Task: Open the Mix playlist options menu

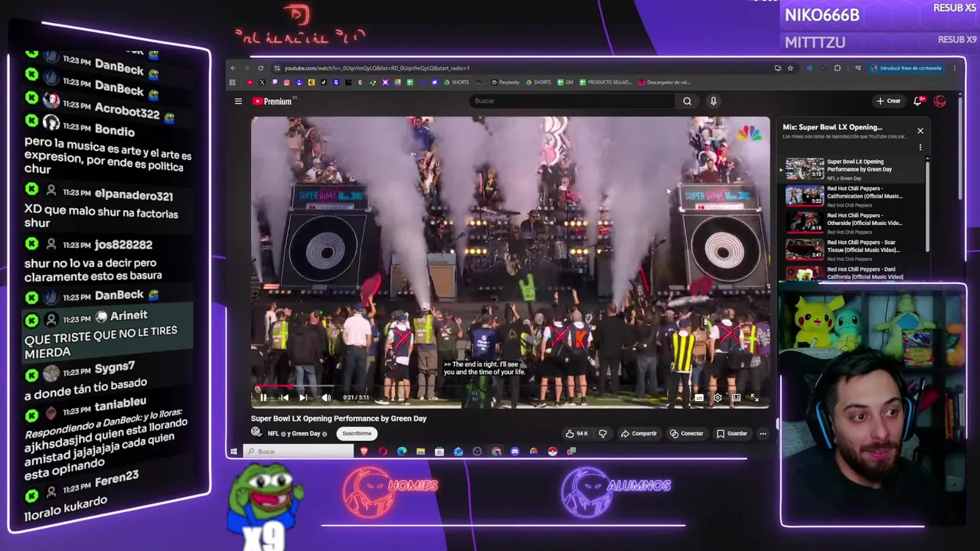Action: [x=920, y=147]
